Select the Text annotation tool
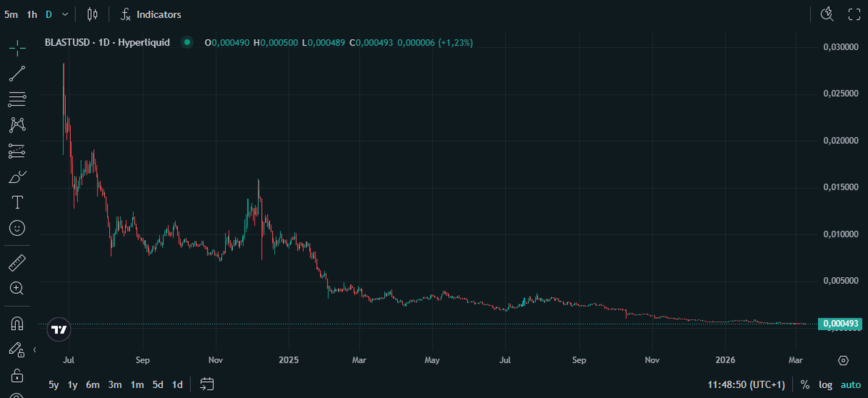Screen dimensions: 868x398 (x=17, y=202)
